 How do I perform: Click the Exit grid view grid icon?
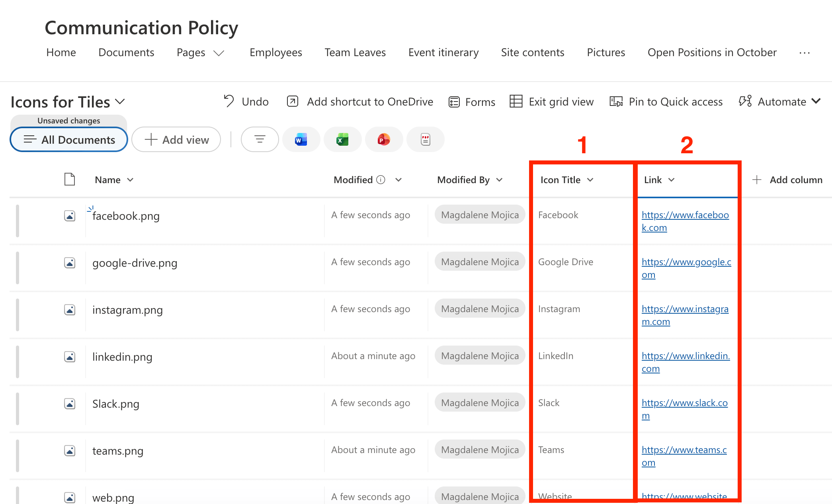[516, 101]
